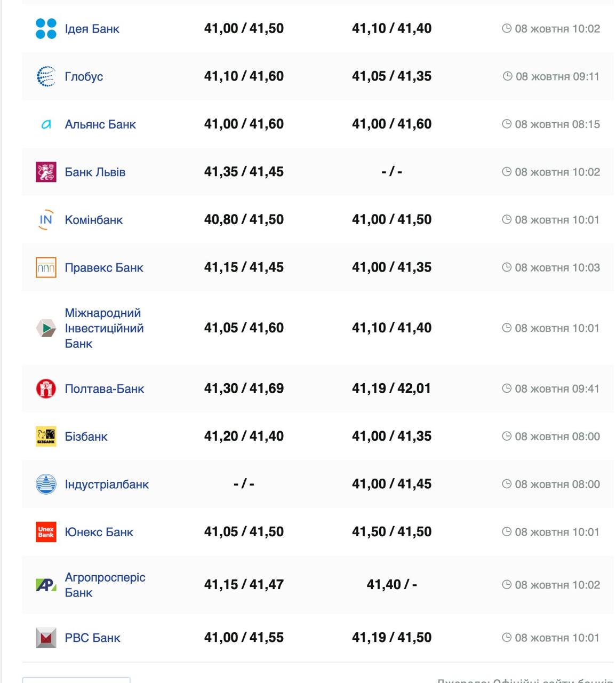Click the РВС Банк logo icon

coord(46,638)
